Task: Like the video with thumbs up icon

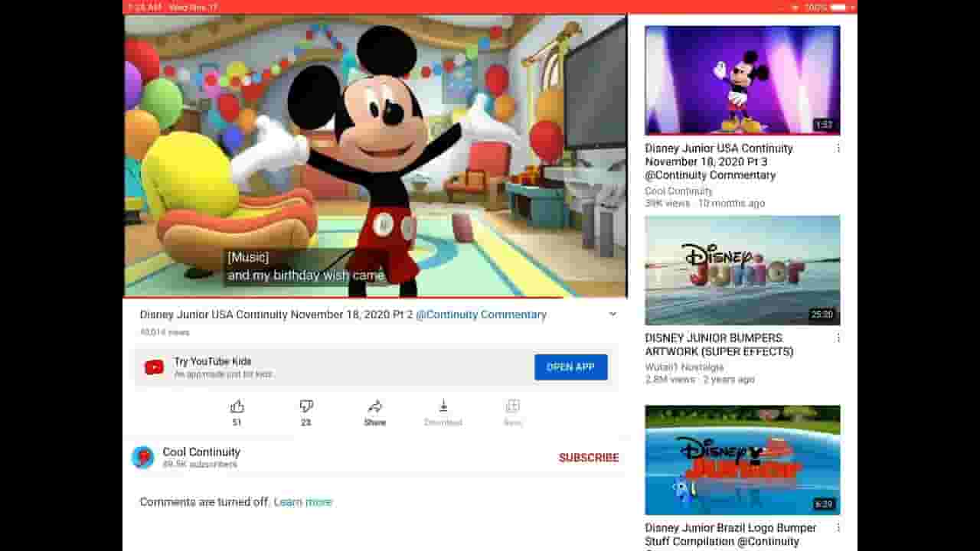Action: click(x=237, y=406)
